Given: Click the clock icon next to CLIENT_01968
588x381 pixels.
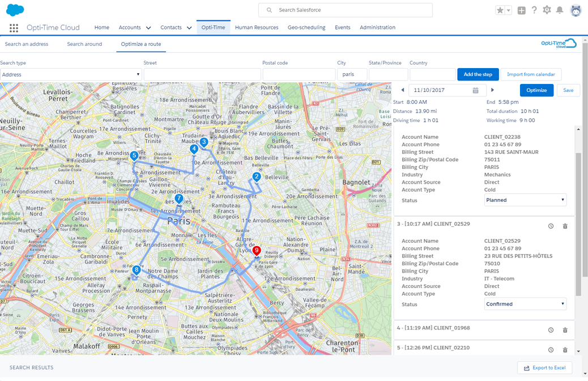Looking at the screenshot, I should pyautogui.click(x=550, y=329).
